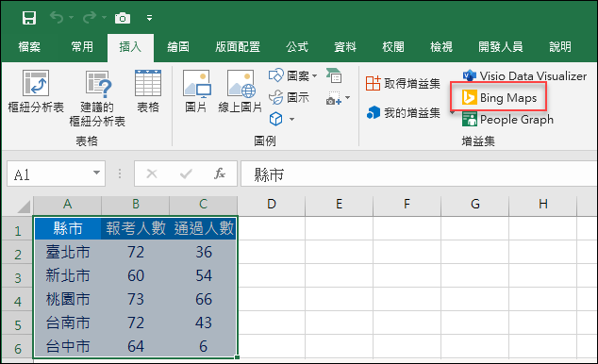Open the 檔案 tab

tap(29, 47)
